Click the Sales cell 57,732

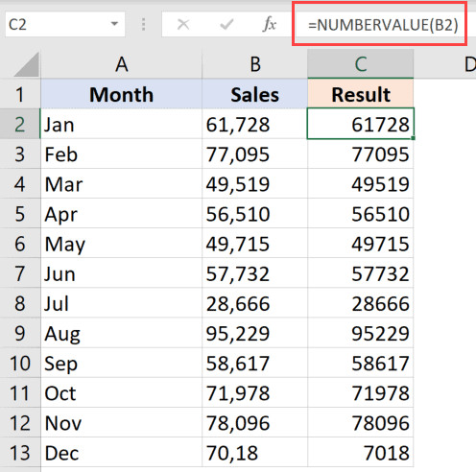(255, 273)
